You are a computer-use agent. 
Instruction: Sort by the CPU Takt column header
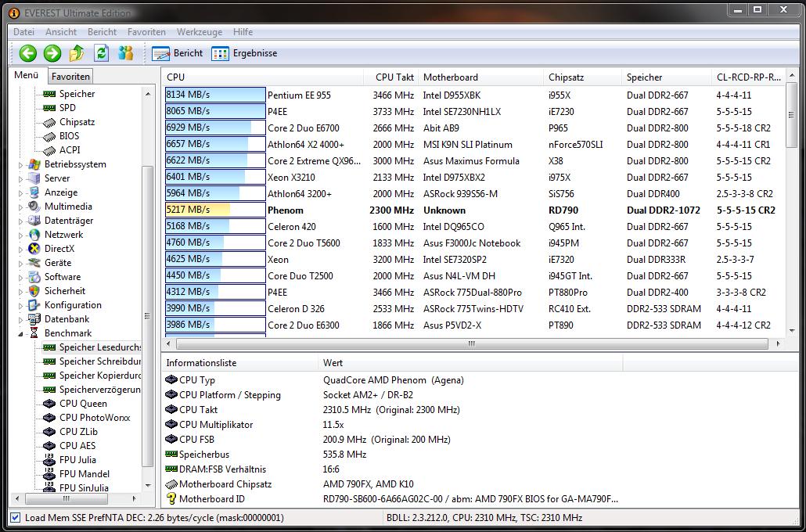click(390, 77)
